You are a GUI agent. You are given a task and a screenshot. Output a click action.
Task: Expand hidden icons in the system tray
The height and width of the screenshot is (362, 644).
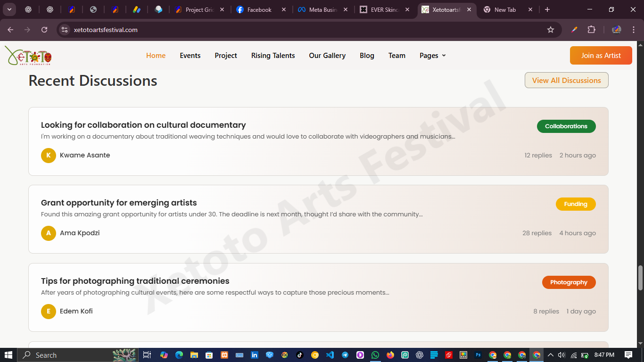tap(550, 354)
